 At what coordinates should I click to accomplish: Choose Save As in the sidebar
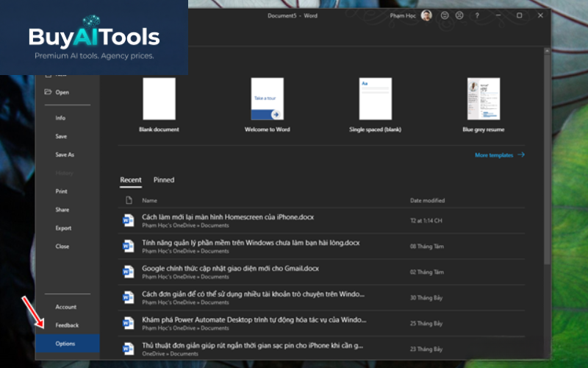tap(65, 155)
